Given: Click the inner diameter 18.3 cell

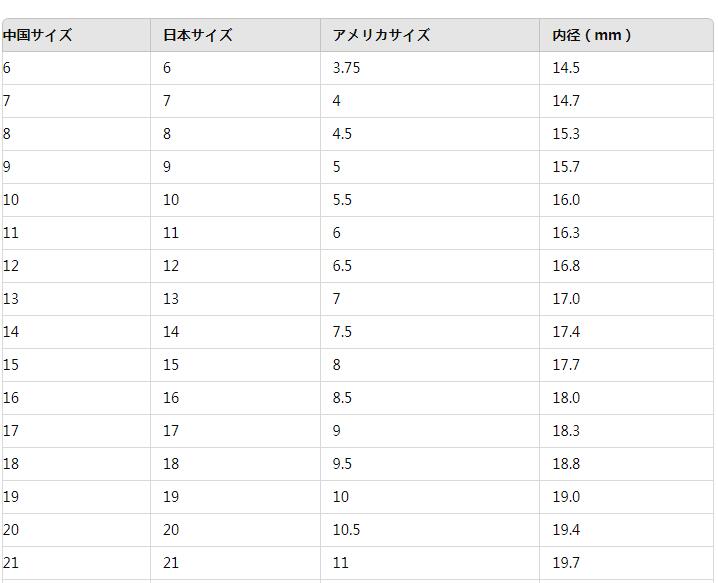Looking at the screenshot, I should point(566,431).
